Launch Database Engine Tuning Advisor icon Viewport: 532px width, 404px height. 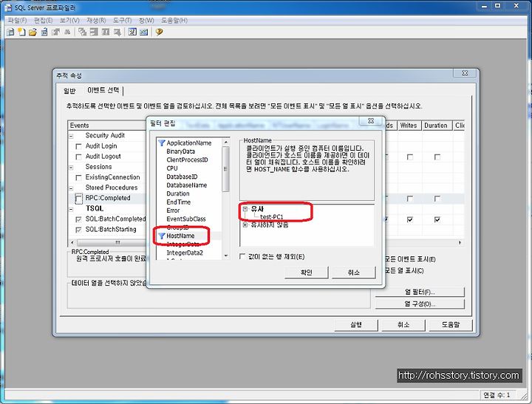pos(132,32)
